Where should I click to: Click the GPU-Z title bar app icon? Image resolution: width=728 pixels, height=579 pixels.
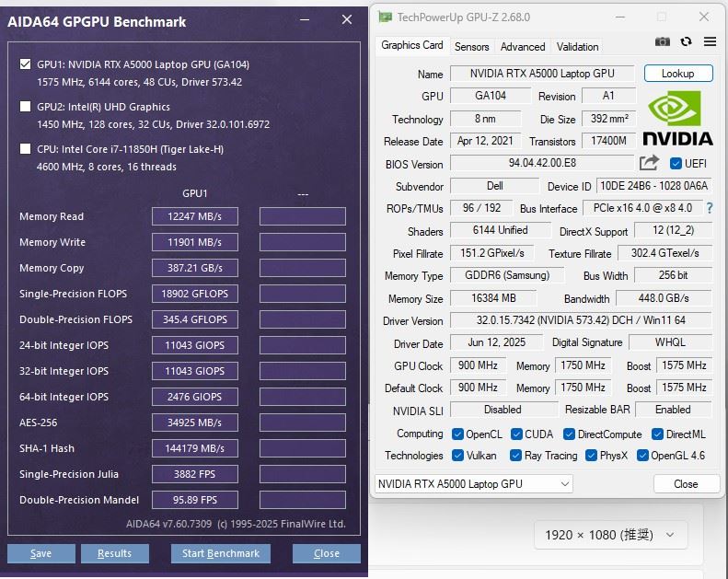385,17
